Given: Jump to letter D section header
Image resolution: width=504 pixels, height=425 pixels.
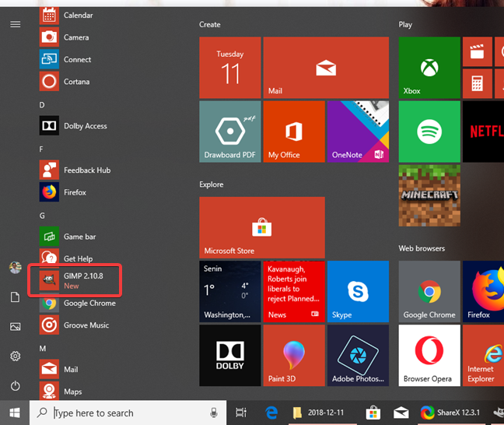Looking at the screenshot, I should (x=42, y=105).
